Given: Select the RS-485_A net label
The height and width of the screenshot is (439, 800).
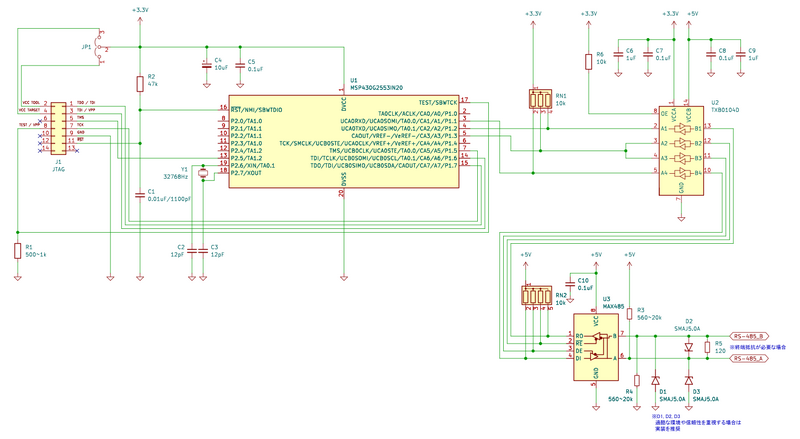Looking at the screenshot, I should (x=750, y=358).
